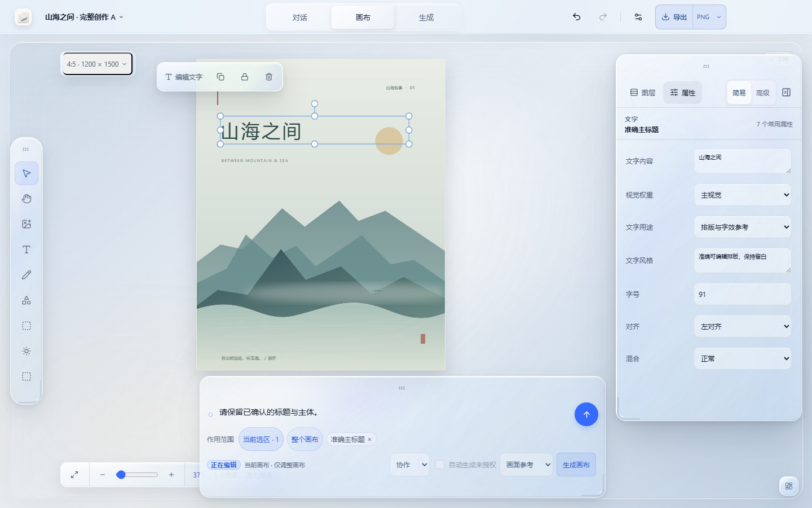Open the 画面参考 dropdown
The width and height of the screenshot is (812, 508).
527,465
